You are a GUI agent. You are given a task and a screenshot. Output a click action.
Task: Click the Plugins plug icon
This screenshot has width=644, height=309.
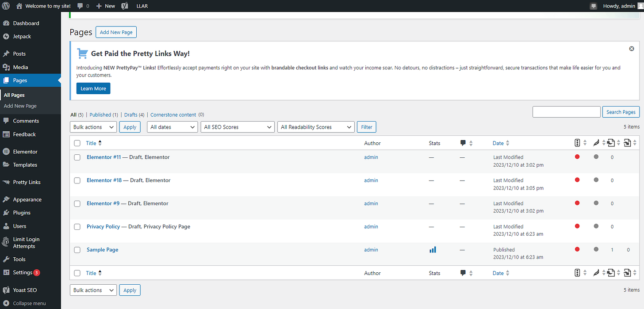(6, 213)
